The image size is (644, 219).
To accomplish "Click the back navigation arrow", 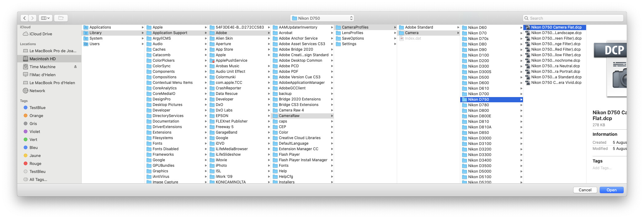I will coord(25,18).
